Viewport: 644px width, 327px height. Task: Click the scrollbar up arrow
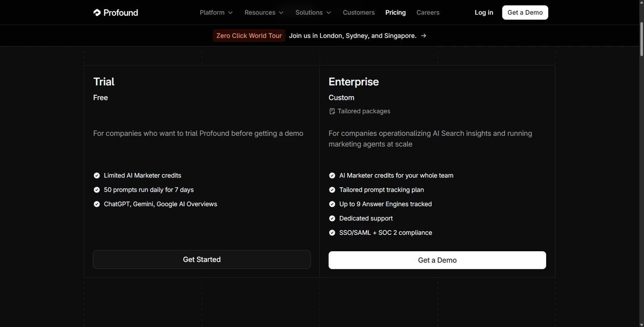point(642,3)
